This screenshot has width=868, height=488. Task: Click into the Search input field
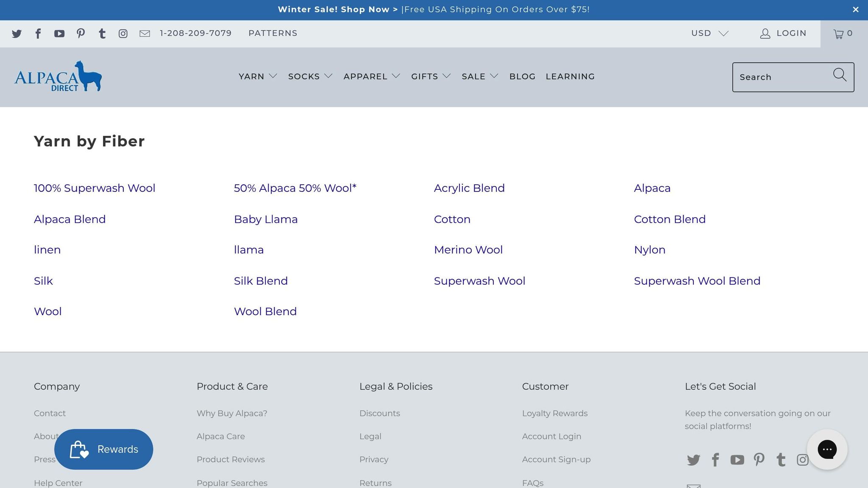coord(780,77)
